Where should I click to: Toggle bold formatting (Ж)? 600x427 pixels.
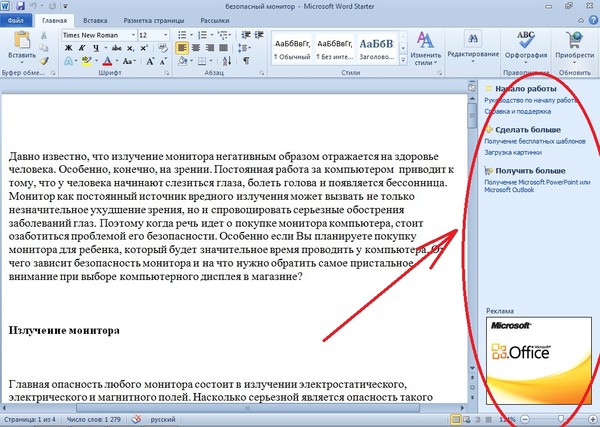click(x=68, y=48)
